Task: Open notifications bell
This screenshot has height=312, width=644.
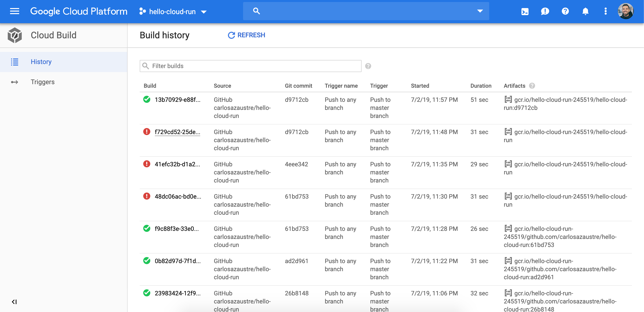Action: point(586,11)
